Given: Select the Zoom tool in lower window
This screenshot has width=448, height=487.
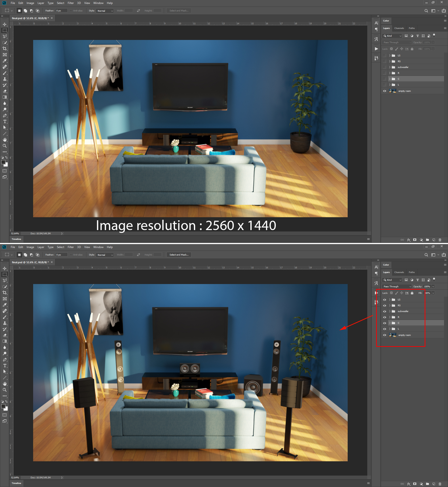Looking at the screenshot, I should pyautogui.click(x=5, y=390).
